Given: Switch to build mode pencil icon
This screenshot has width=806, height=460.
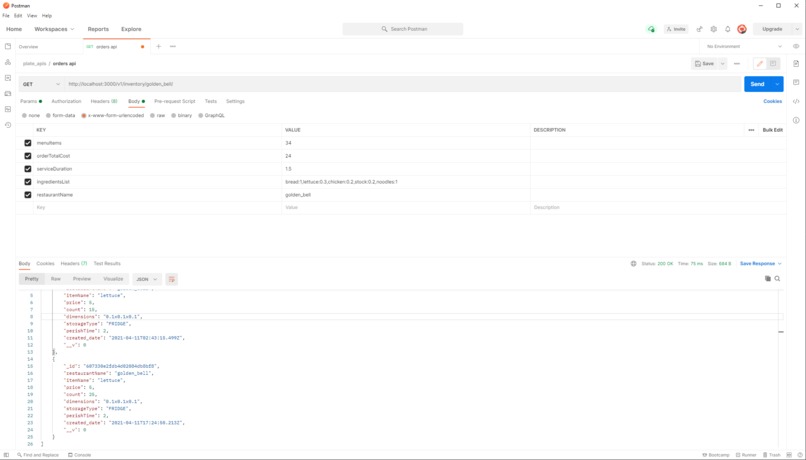Looking at the screenshot, I should (760, 64).
